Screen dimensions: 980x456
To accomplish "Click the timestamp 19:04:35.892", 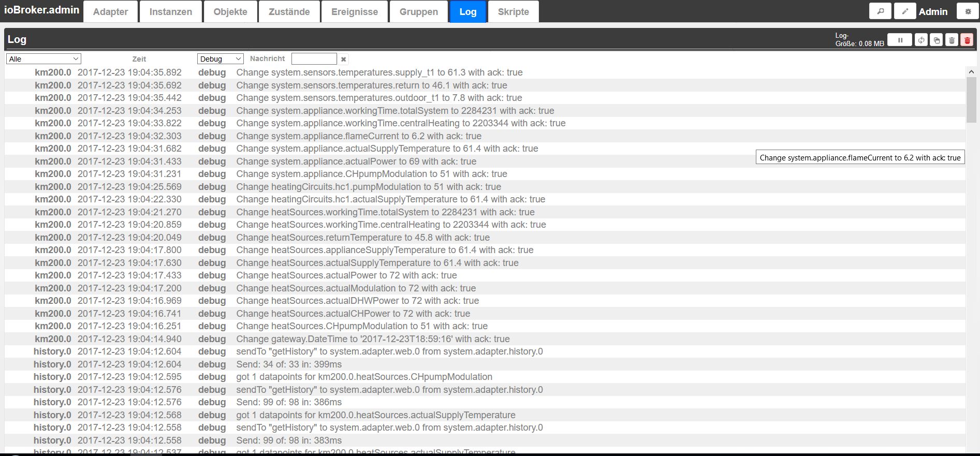I will (x=129, y=72).
